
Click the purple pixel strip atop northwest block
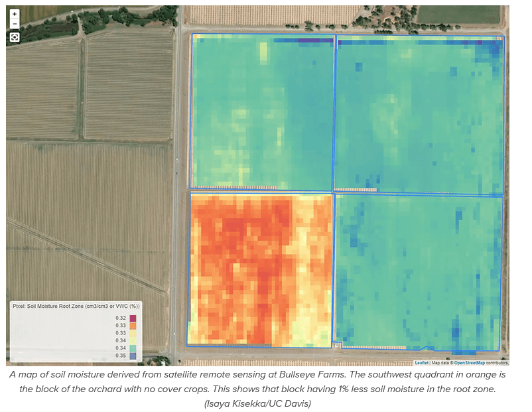305,41
